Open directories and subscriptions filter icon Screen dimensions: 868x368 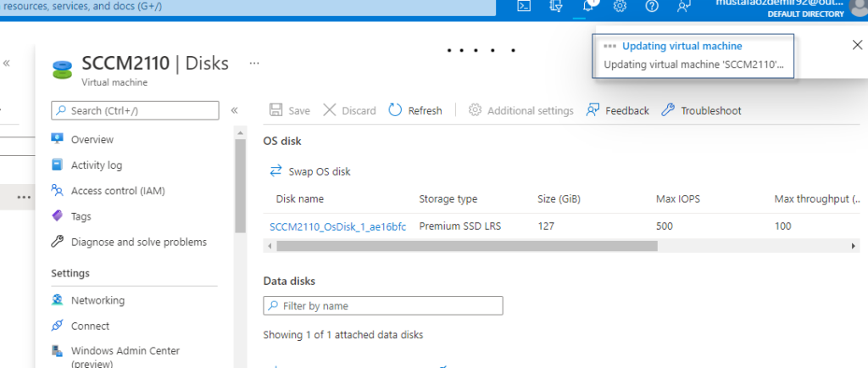tap(556, 6)
